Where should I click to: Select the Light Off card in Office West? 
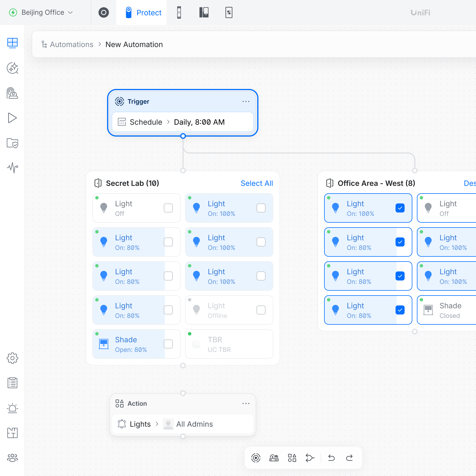pyautogui.click(x=447, y=208)
